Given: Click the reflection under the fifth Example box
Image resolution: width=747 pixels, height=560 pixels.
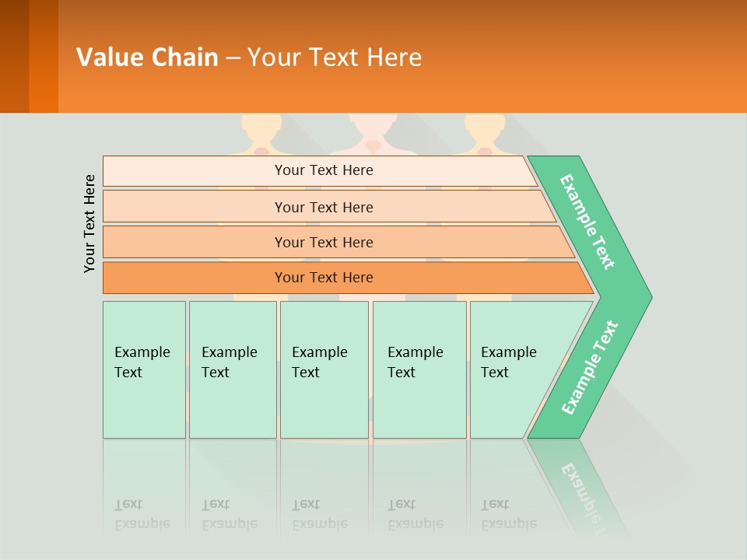Looking at the screenshot, I should pos(509,515).
